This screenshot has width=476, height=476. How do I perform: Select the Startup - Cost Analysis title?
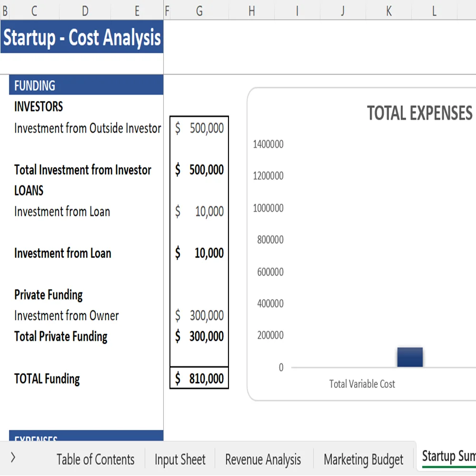click(81, 38)
